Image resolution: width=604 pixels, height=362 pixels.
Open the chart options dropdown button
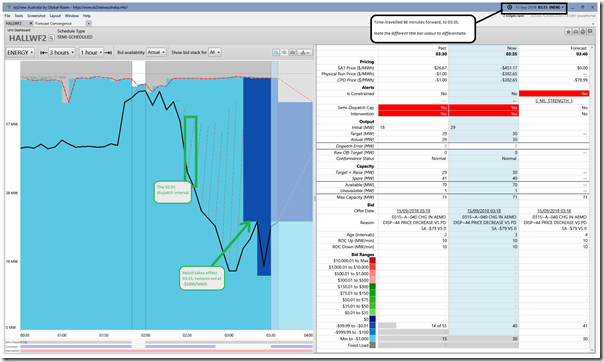(x=305, y=52)
